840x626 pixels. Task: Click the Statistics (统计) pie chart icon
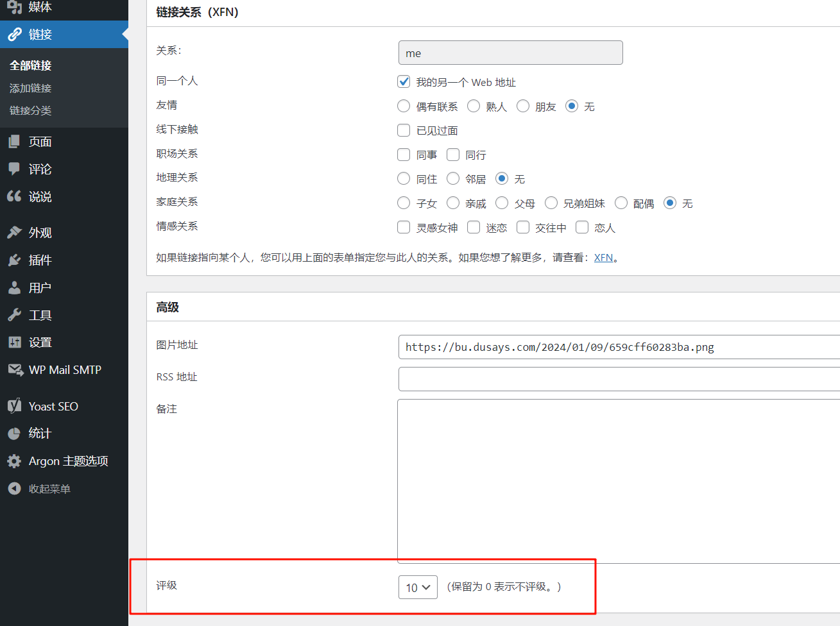coord(14,434)
